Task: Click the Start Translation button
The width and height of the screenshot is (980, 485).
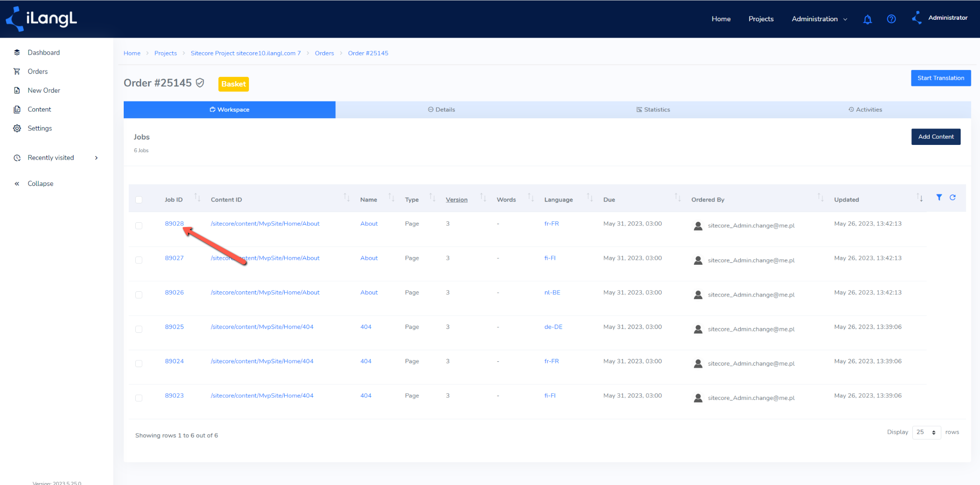Action: [941, 78]
